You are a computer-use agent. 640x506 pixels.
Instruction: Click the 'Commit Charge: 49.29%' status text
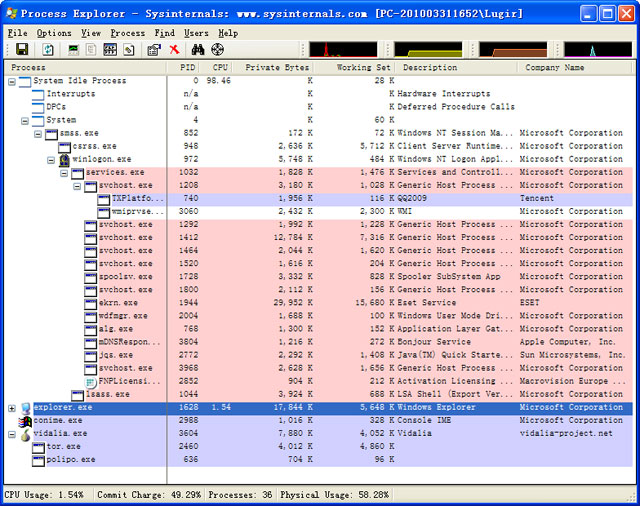point(149,495)
